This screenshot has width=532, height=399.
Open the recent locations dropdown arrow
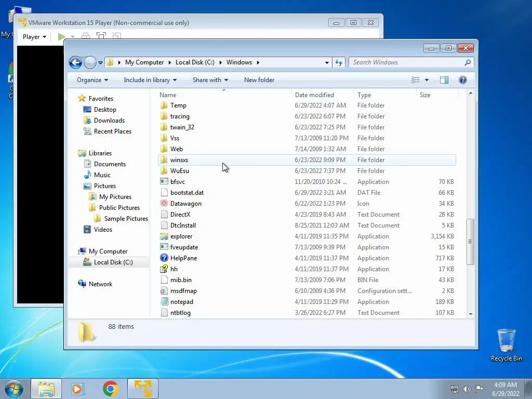pos(100,63)
